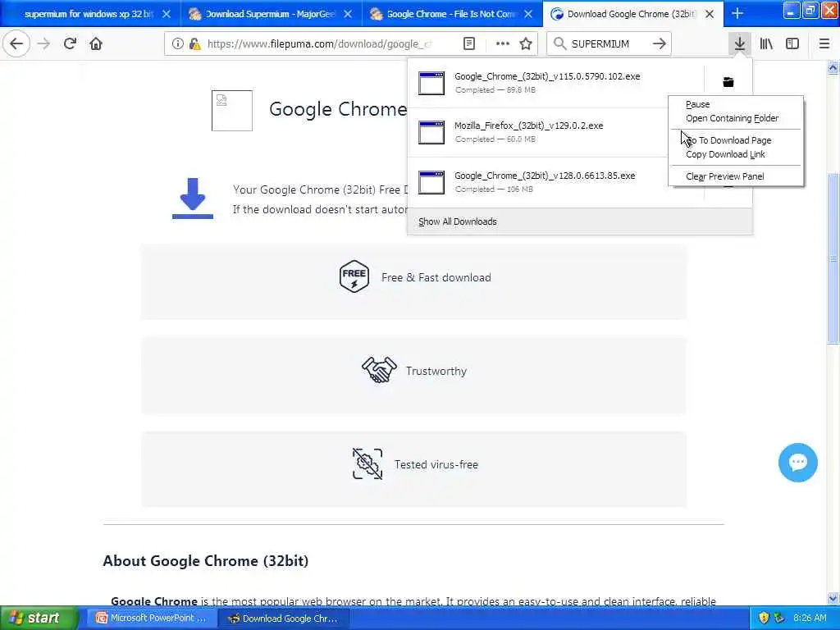Click the Free & Fast download text
840x630 pixels.
(436, 277)
